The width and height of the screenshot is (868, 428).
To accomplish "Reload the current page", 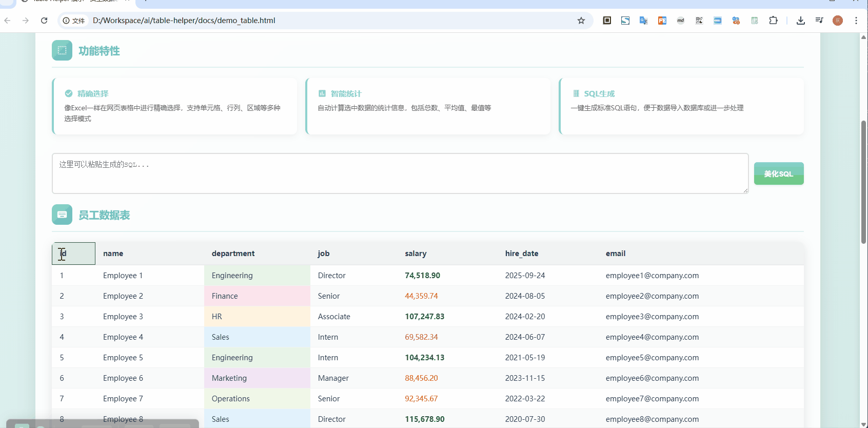I will click(44, 21).
